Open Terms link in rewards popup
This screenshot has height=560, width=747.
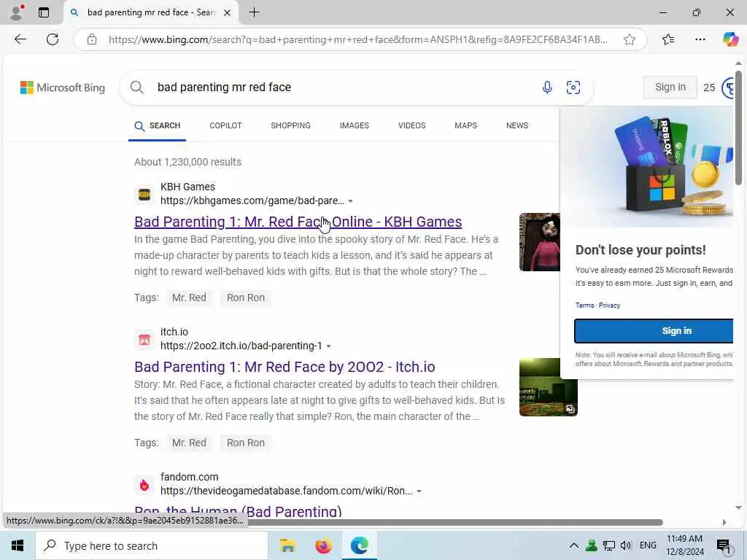pyautogui.click(x=584, y=306)
